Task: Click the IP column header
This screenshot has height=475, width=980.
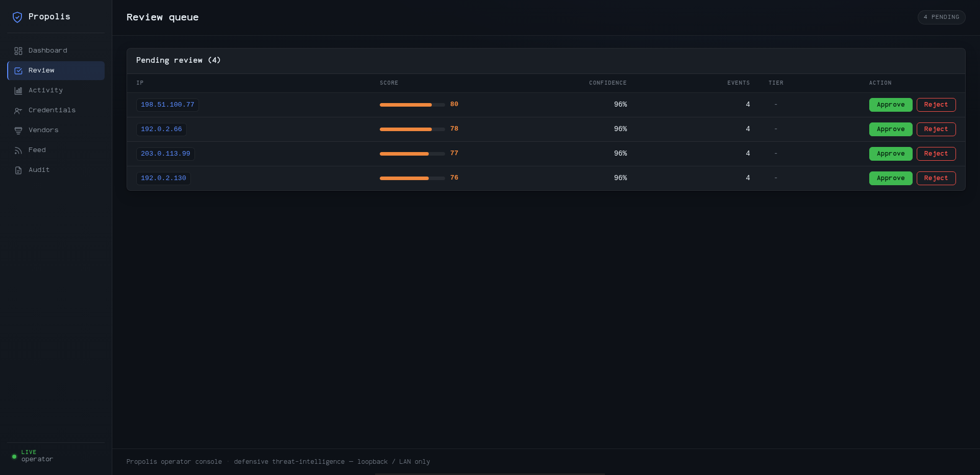Action: pyautogui.click(x=140, y=83)
